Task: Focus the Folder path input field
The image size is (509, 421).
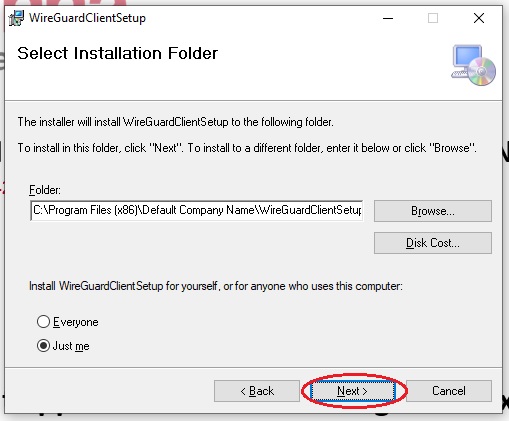Action: tap(197, 211)
